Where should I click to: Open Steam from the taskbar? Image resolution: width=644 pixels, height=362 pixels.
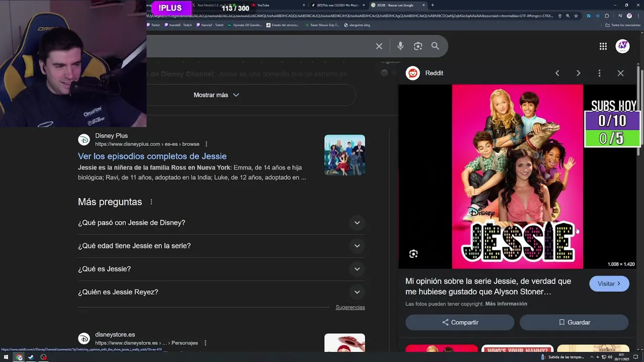coord(31,357)
